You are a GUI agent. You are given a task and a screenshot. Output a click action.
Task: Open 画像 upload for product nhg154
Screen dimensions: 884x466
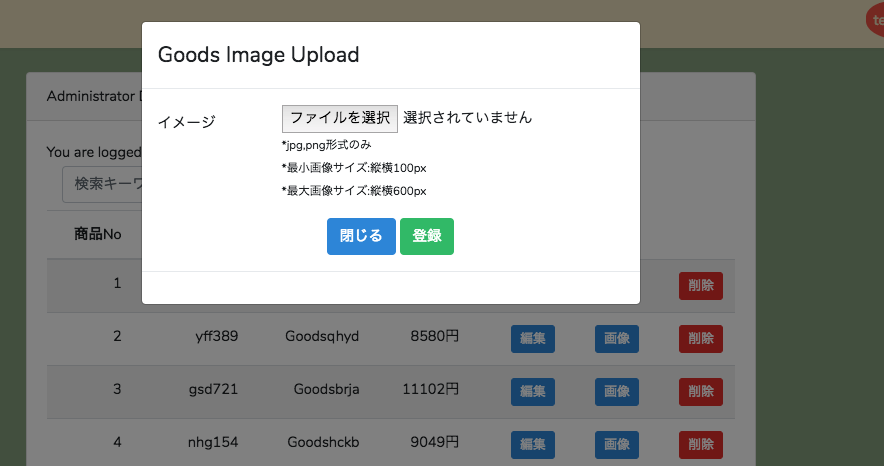click(616, 444)
